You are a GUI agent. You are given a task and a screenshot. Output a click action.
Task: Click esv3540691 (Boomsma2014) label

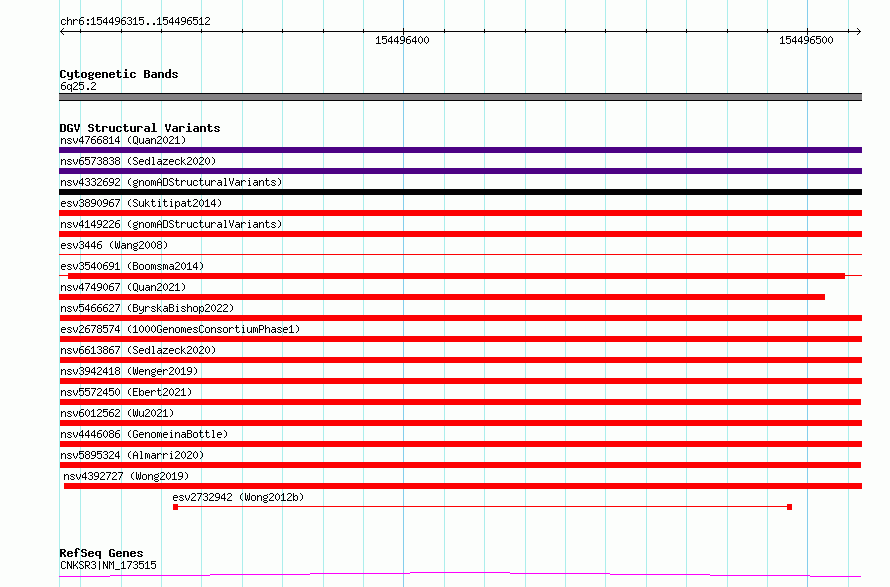132,266
